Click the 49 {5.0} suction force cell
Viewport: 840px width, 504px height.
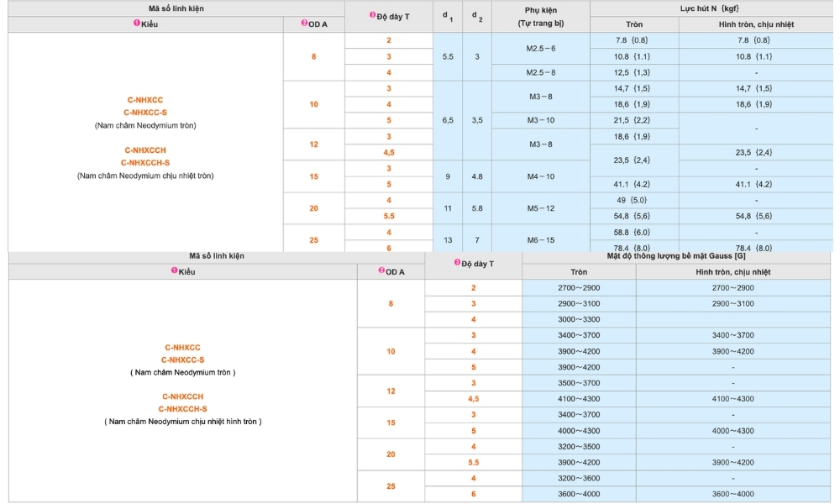633,200
